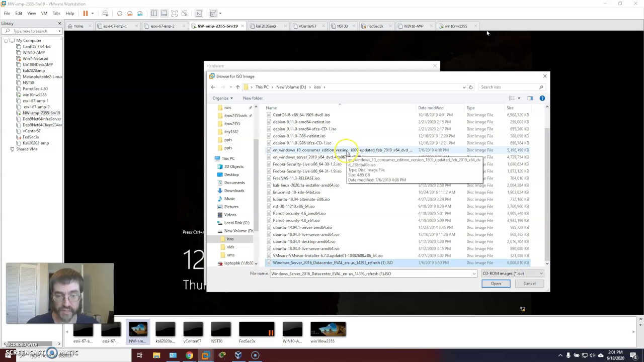This screenshot has width=644, height=362.
Task: Select CentOS 7 64-bit in Library
Action: 36,46
